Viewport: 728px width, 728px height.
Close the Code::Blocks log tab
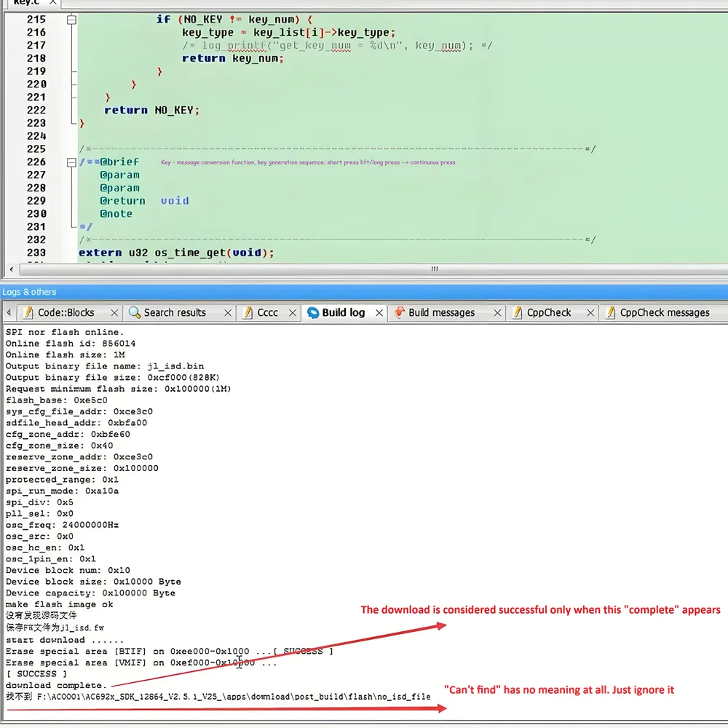click(x=114, y=313)
